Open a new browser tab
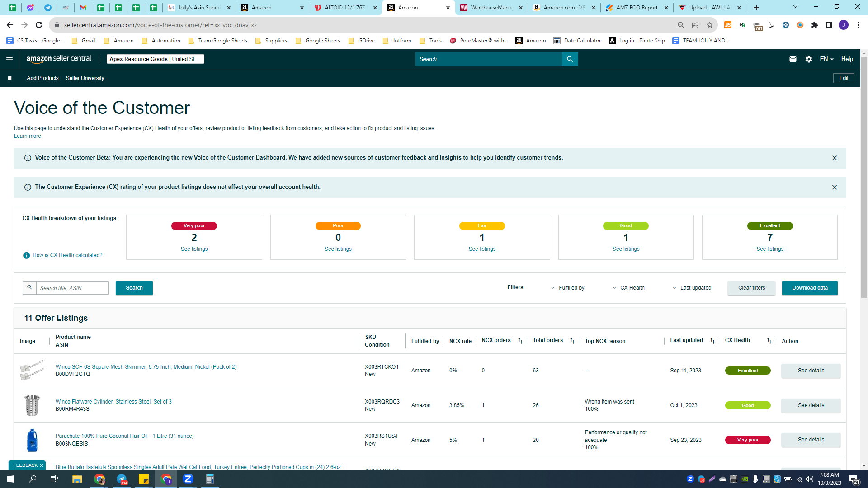 pyautogui.click(x=756, y=8)
